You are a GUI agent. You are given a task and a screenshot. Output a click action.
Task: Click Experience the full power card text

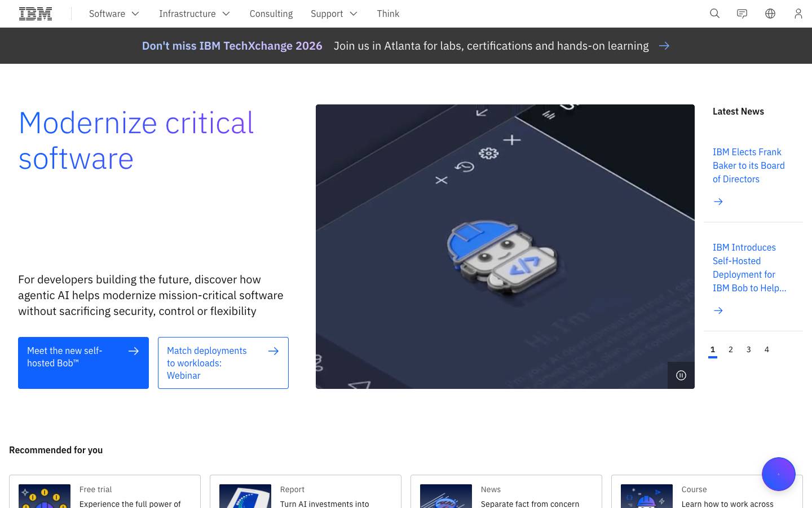(x=130, y=503)
